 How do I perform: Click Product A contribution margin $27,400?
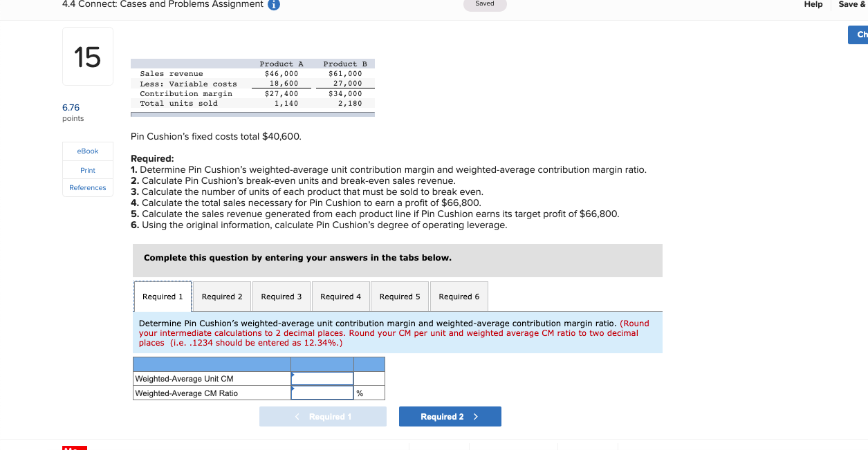point(281,93)
